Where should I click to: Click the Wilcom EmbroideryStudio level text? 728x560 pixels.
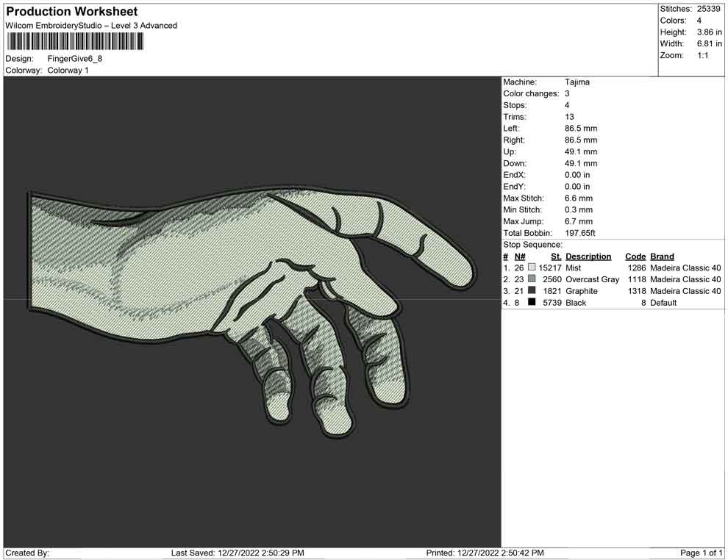click(90, 25)
